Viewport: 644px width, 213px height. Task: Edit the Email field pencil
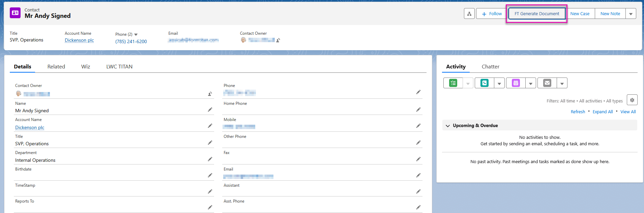tap(418, 175)
